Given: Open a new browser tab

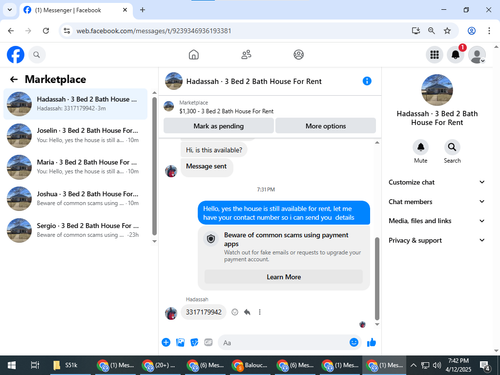Looking at the screenshot, I should [x=142, y=10].
